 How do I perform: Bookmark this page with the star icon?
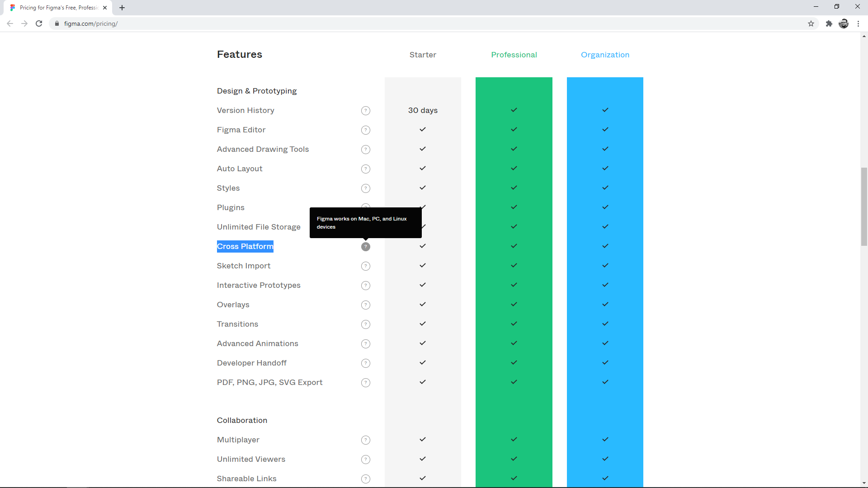[811, 23]
